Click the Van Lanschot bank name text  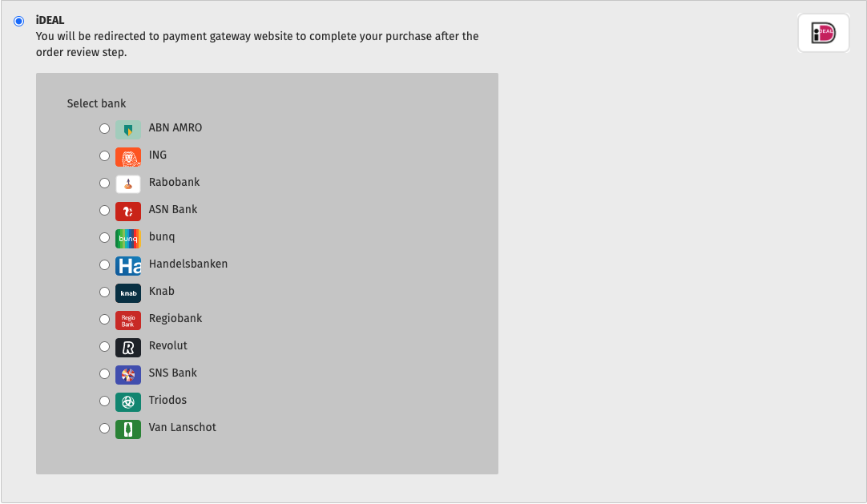(182, 427)
